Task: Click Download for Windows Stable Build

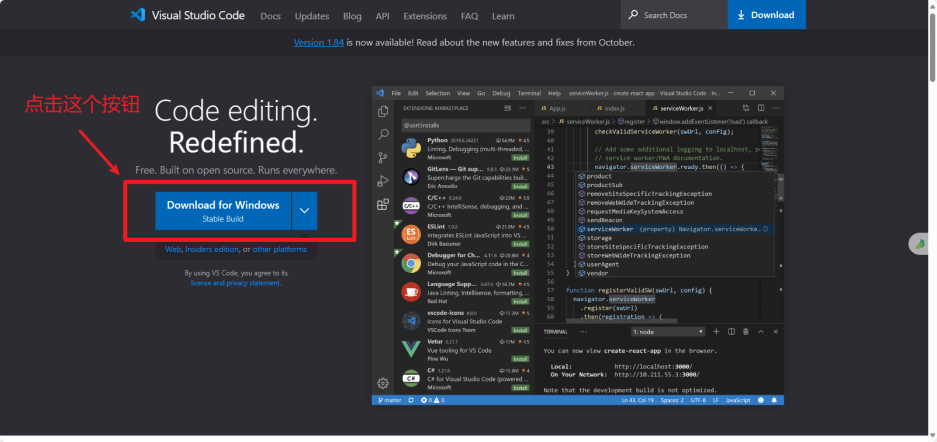Action: (223, 210)
